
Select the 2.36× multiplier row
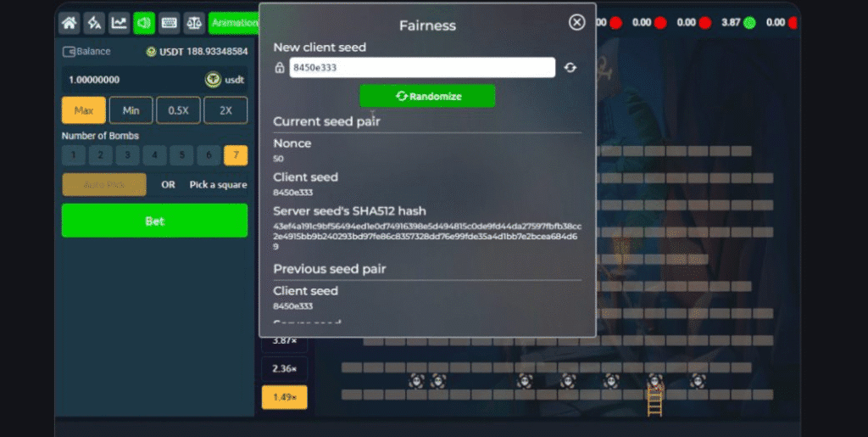tap(284, 368)
